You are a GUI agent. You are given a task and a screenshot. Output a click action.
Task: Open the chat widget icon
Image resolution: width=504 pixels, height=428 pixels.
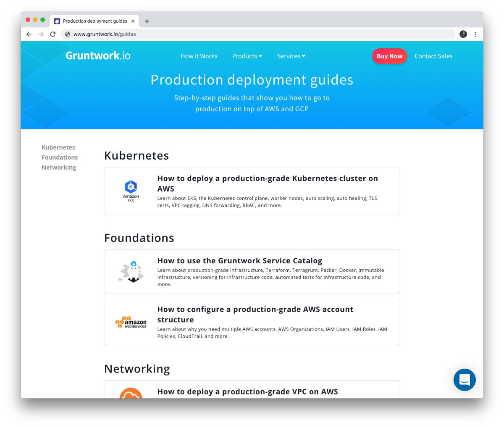465,380
